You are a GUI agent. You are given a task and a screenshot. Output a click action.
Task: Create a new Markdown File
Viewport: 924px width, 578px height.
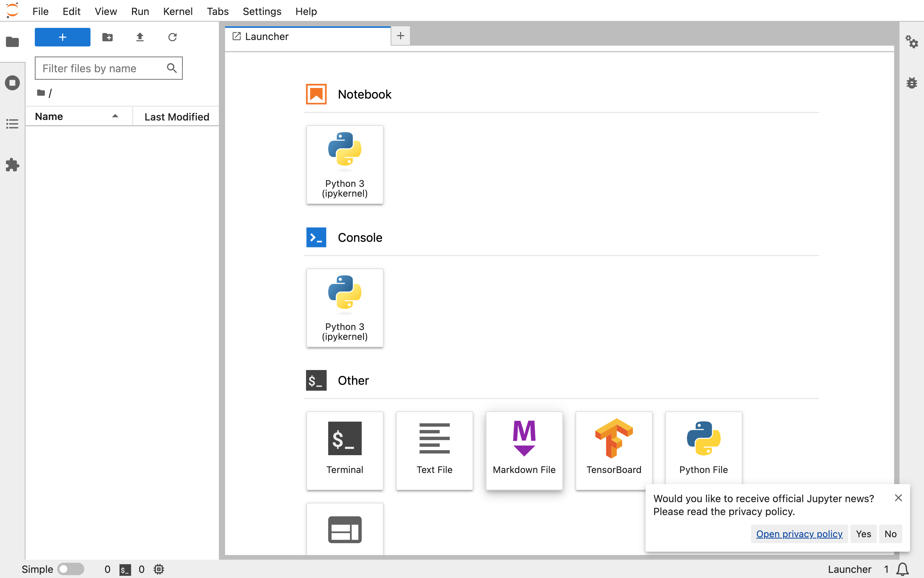tap(524, 451)
